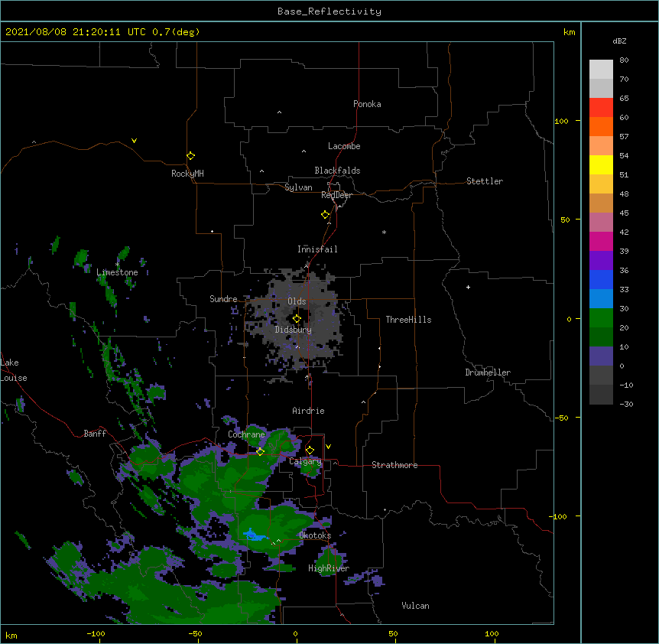Click the orange 60 dBZ legend swatch

tap(601, 126)
